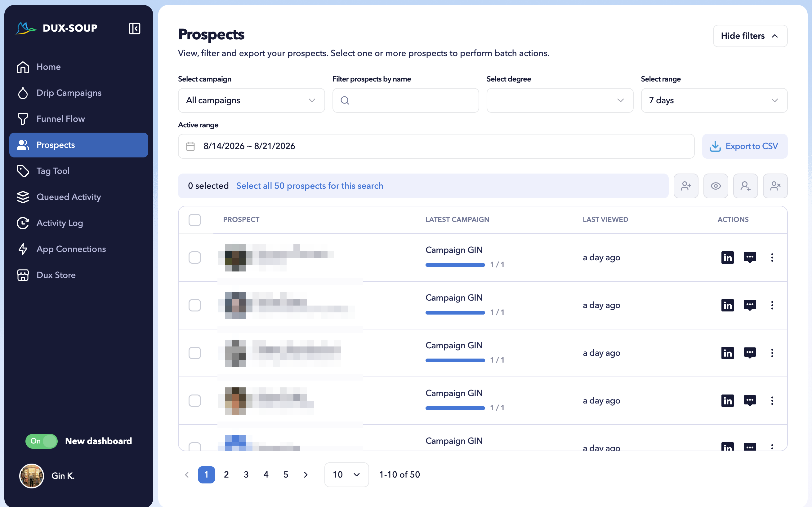
Task: Toggle the New dashboard switch
Action: [42, 441]
